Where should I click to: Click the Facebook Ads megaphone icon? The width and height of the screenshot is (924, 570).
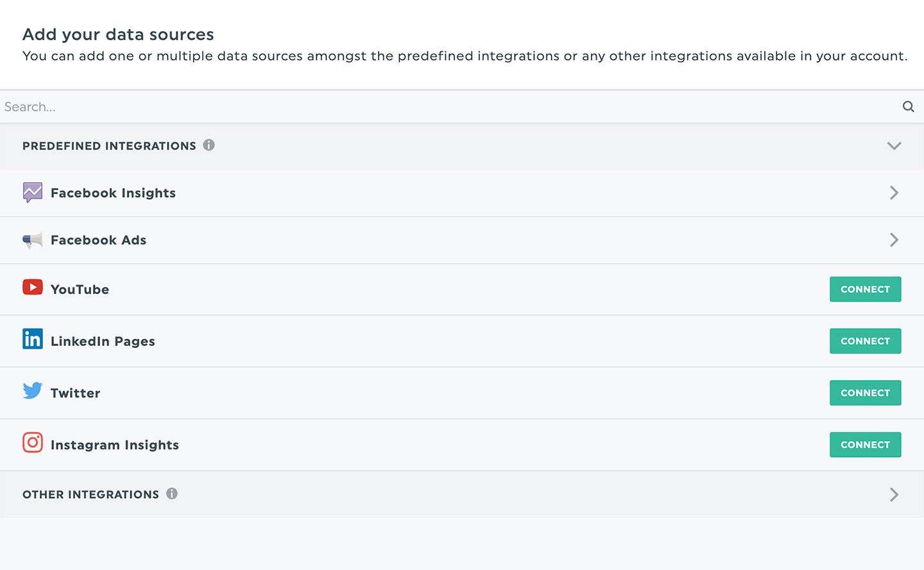pyautogui.click(x=33, y=240)
